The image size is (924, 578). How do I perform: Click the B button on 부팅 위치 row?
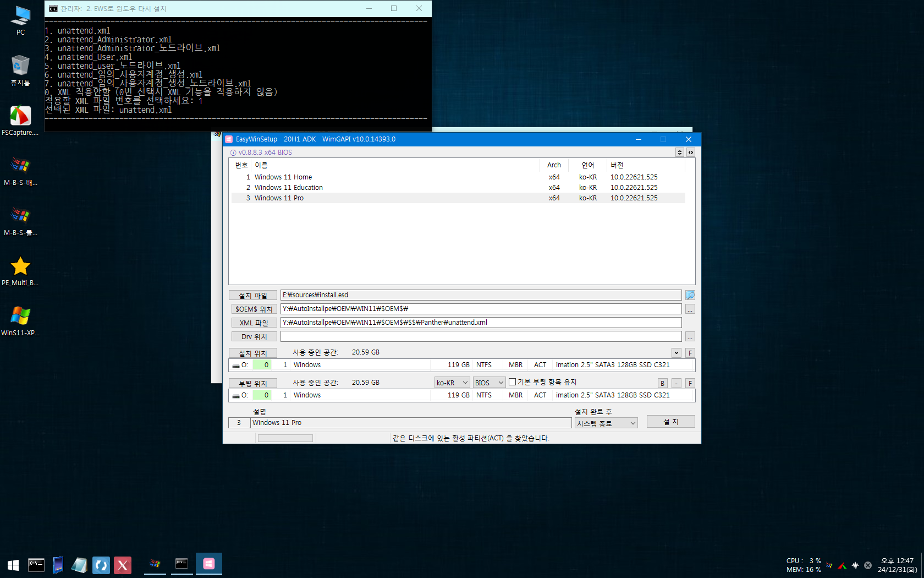tap(663, 383)
